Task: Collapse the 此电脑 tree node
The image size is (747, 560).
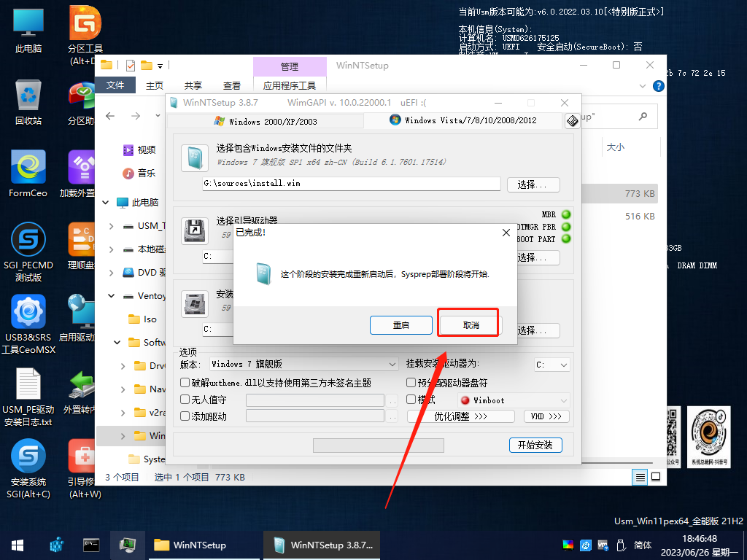Action: pos(106,203)
